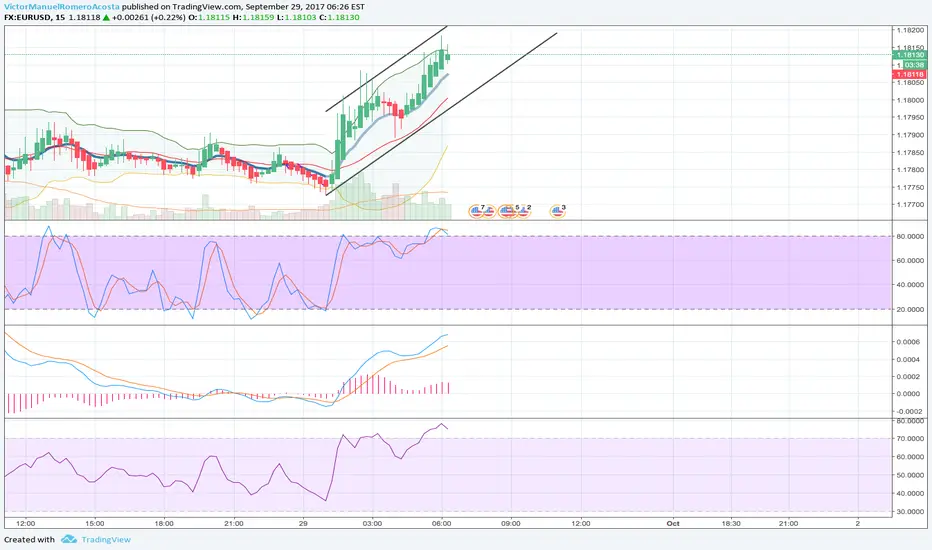Screen dimensions: 932x550
Task: Click the 1.17750 price axis label
Action: click(x=910, y=187)
